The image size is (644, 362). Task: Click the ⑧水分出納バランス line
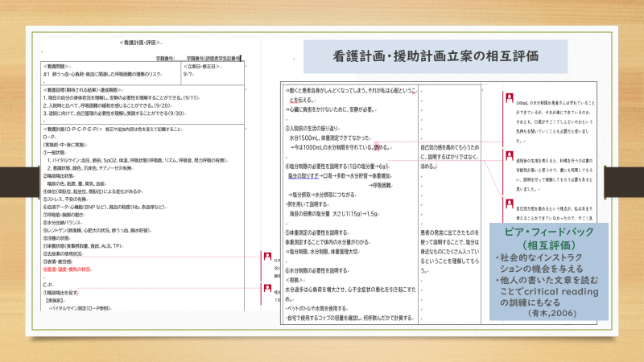click(x=63, y=223)
